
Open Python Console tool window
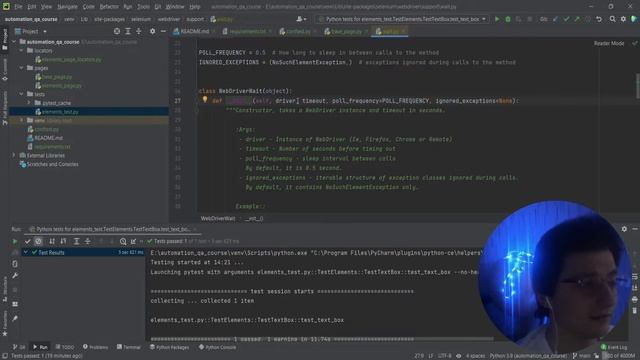[x=217, y=347]
